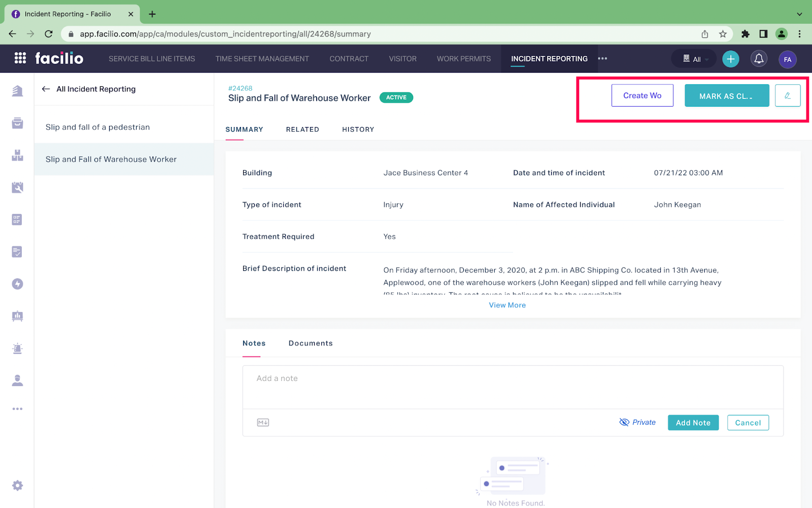Open the sidebar maintenance calendar icon

click(x=17, y=187)
